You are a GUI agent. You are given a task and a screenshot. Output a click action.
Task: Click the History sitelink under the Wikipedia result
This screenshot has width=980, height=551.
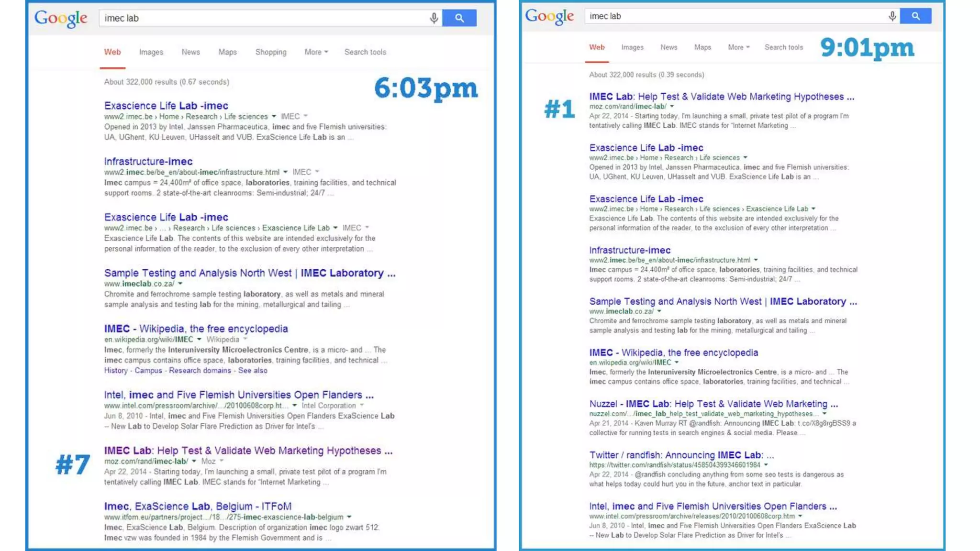coord(116,371)
